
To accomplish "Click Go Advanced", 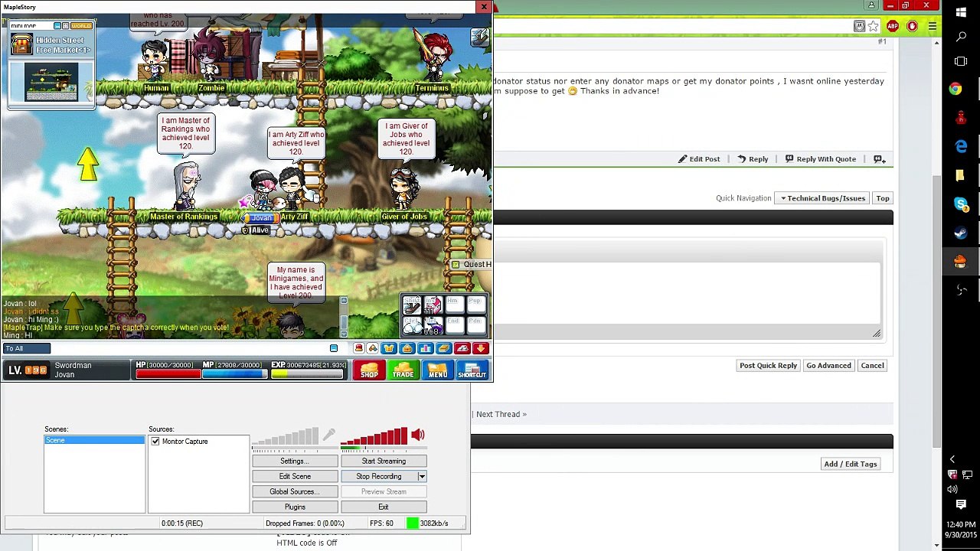I will point(828,365).
